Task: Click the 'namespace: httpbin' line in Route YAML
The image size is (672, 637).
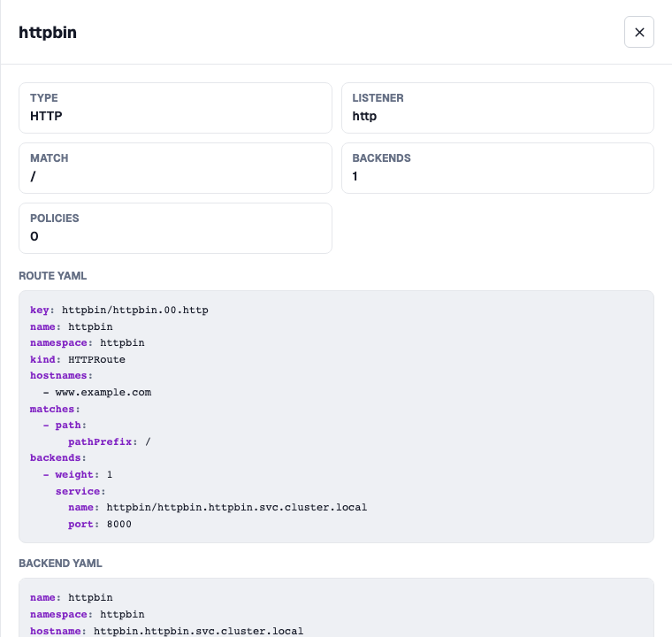Action: click(x=88, y=342)
